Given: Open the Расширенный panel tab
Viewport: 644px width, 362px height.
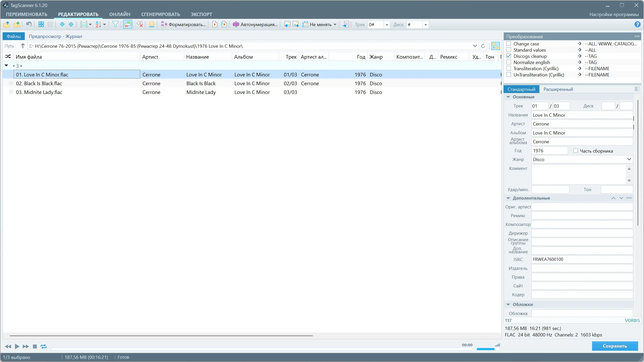Looking at the screenshot, I should pyautogui.click(x=559, y=89).
